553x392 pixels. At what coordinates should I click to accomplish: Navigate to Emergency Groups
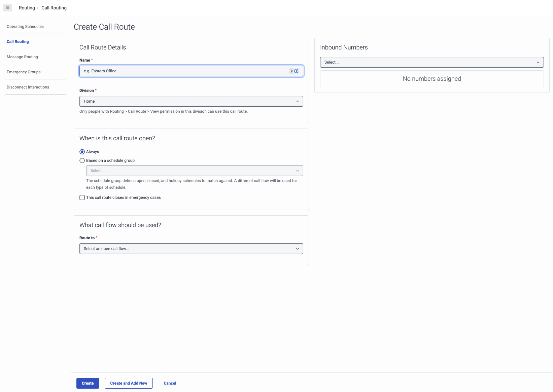pyautogui.click(x=24, y=72)
